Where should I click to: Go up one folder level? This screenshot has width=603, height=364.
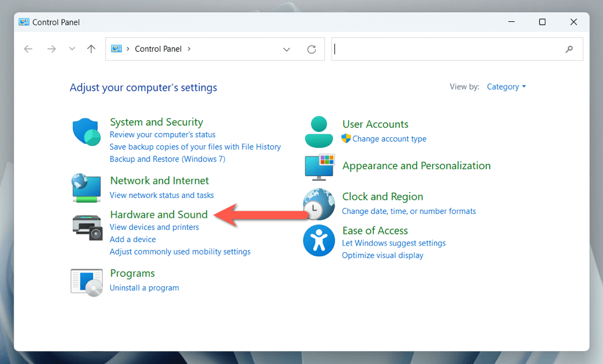point(91,49)
